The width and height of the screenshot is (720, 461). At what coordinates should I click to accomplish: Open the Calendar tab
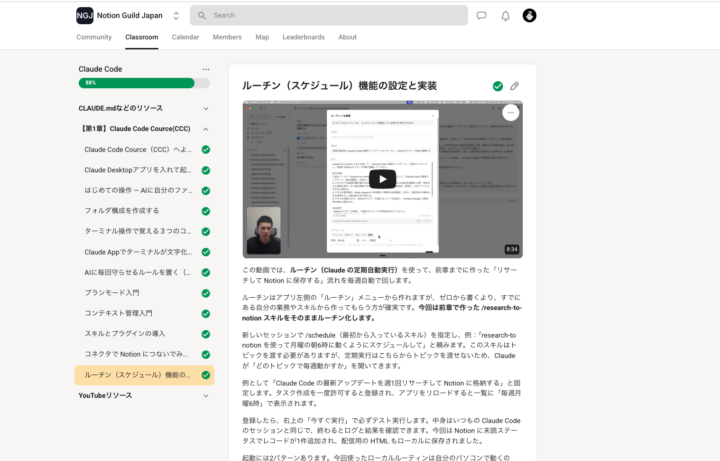click(x=186, y=37)
